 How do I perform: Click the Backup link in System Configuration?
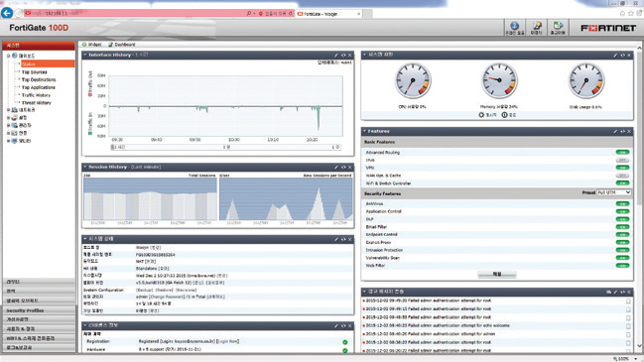click(x=144, y=290)
